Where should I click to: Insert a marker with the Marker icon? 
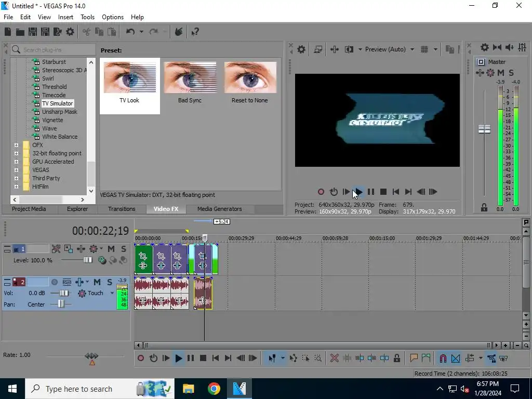pos(414,358)
